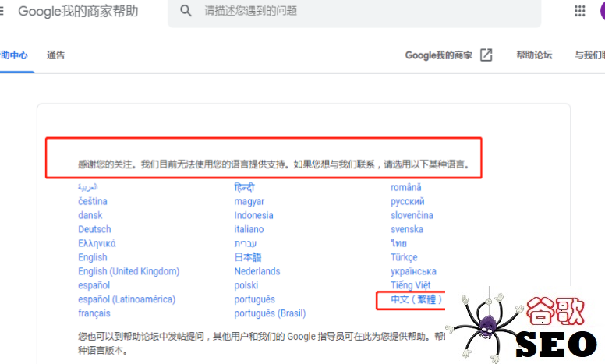This screenshot has height=364, width=605.
Task: Choose English language link
Action: (x=93, y=257)
